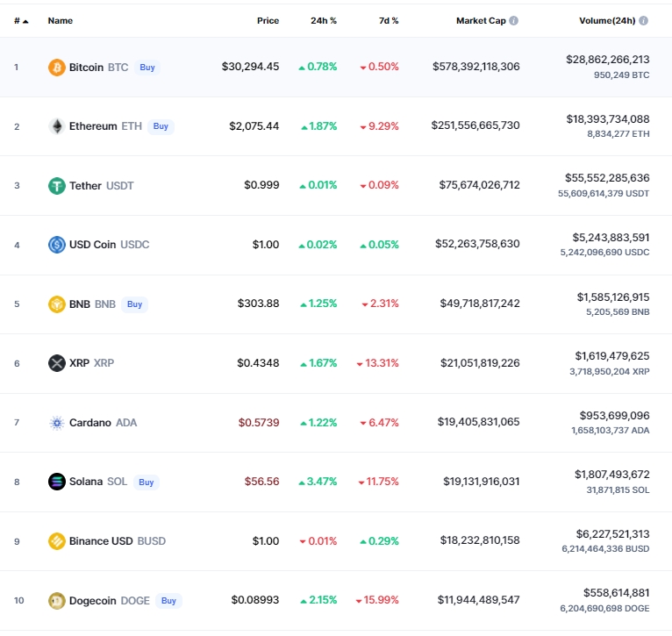672x636 pixels.
Task: Click the Bitcoin coin logo icon
Action: click(56, 68)
